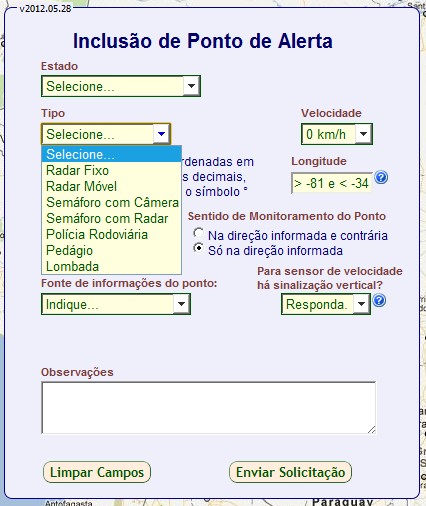
Task: Click the help icon beside Longitude field
Action: (381, 178)
